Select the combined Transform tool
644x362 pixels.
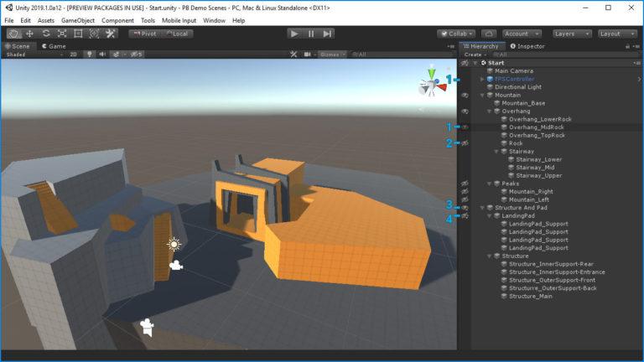[94, 34]
